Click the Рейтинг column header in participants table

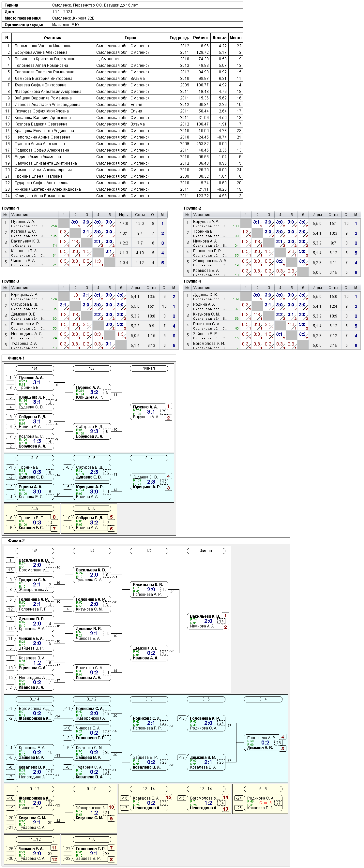[201, 38]
